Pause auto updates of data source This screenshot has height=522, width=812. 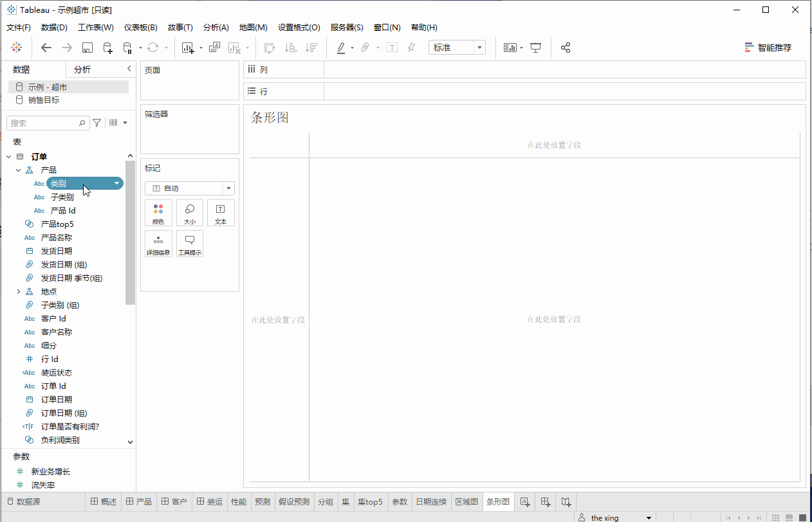[127, 48]
